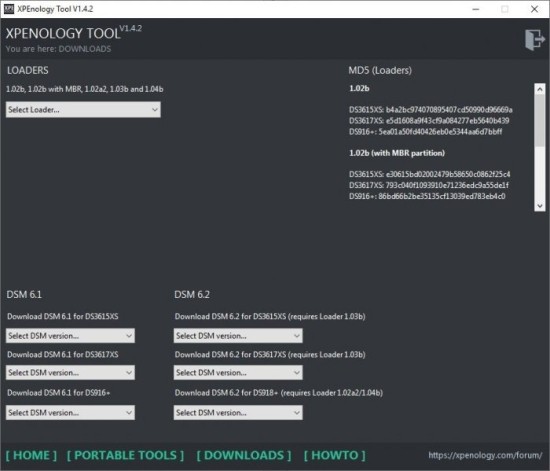
Task: Expand DSM 6.1 DS3615XS version dropdown
Action: [x=70, y=336]
